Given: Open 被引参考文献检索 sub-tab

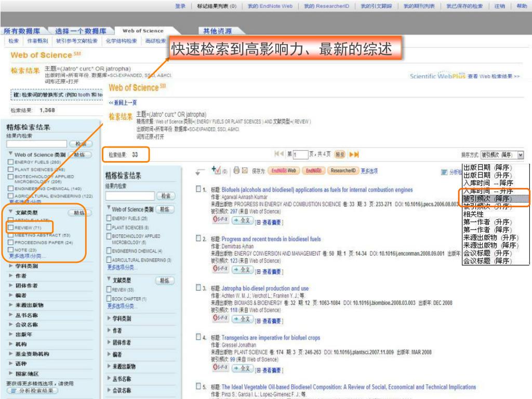Looking at the screenshot, I should coord(77,41).
